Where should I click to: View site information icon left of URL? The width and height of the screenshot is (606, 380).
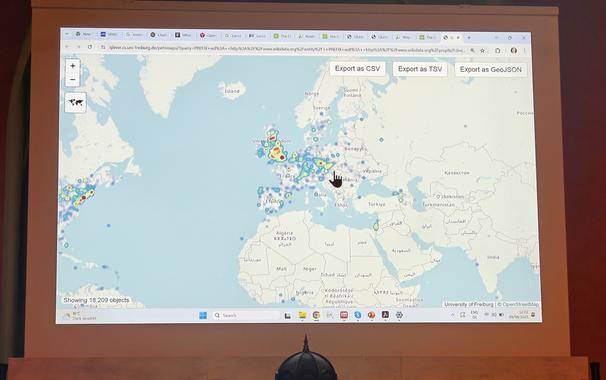(x=103, y=47)
